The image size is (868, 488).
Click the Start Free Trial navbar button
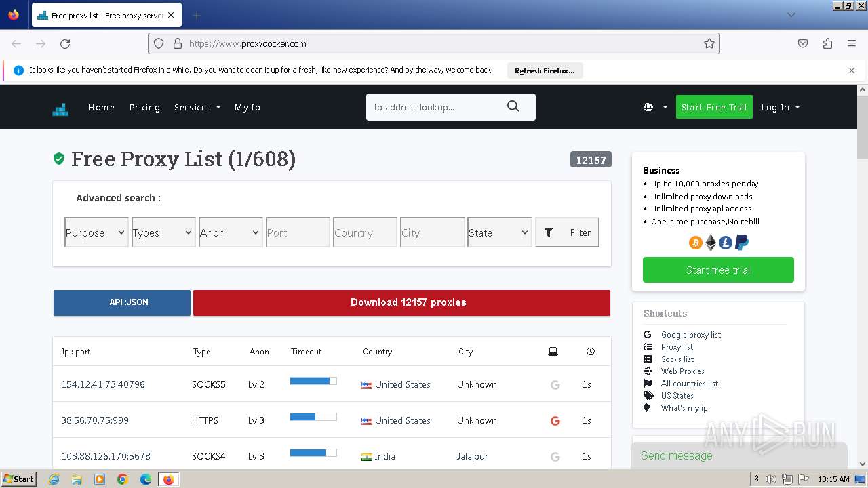[x=714, y=107]
